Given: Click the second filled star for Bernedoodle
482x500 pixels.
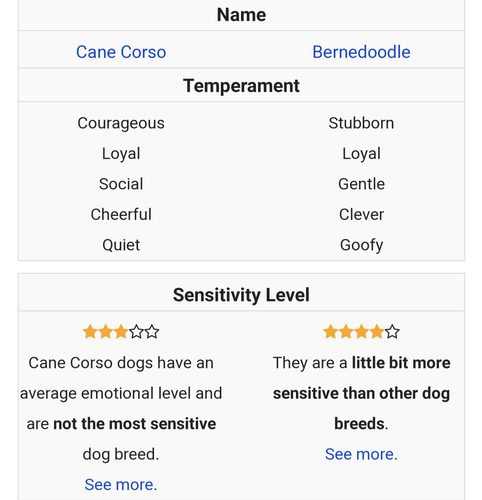Looking at the screenshot, I should pyautogui.click(x=346, y=332).
